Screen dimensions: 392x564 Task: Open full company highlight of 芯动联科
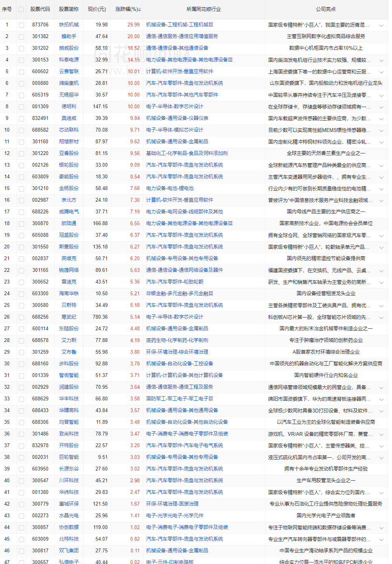pyautogui.click(x=381, y=130)
